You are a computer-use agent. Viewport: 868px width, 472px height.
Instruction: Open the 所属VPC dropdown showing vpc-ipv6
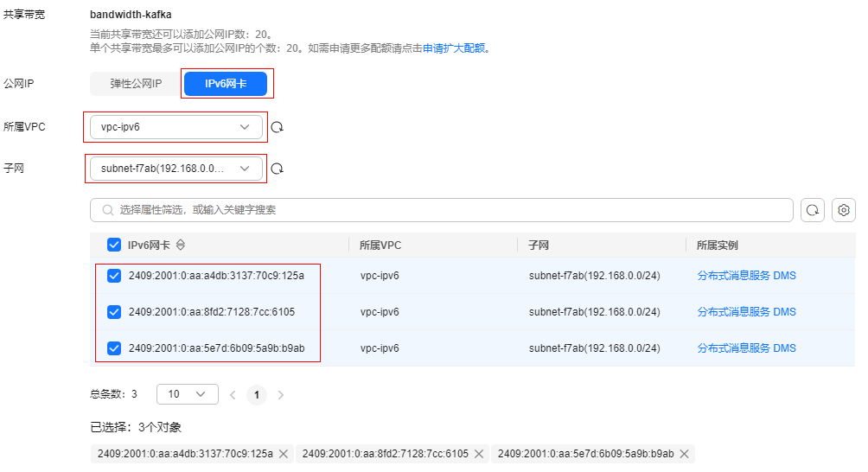click(x=176, y=127)
